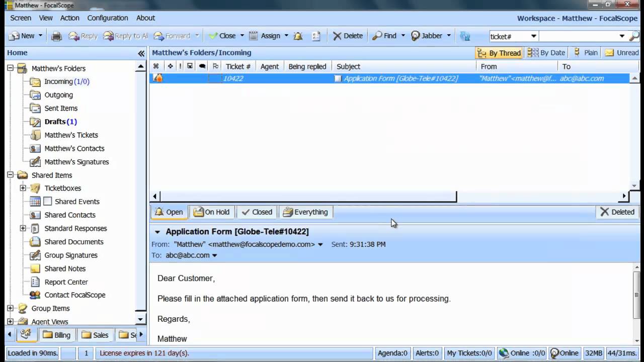Click the Online Jabber status indicator
This screenshot has width=644, height=362.
(x=565, y=353)
